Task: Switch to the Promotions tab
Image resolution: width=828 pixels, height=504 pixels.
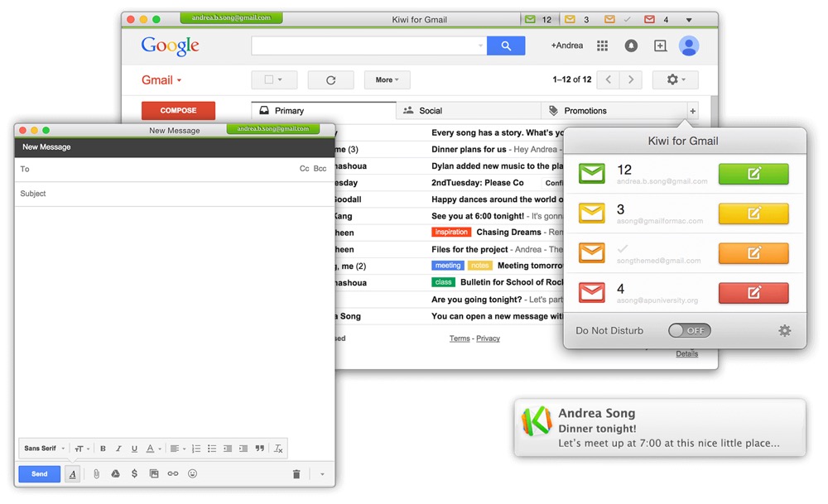Action: [614, 111]
